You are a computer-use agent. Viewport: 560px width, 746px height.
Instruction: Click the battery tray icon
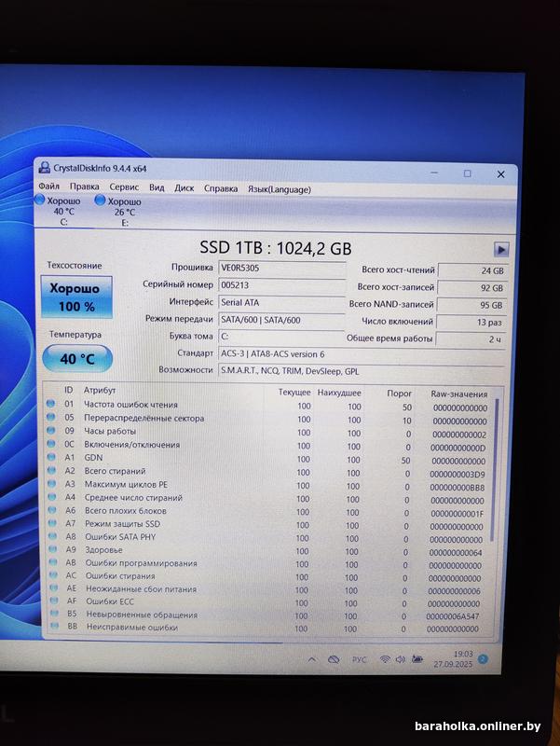point(417,659)
